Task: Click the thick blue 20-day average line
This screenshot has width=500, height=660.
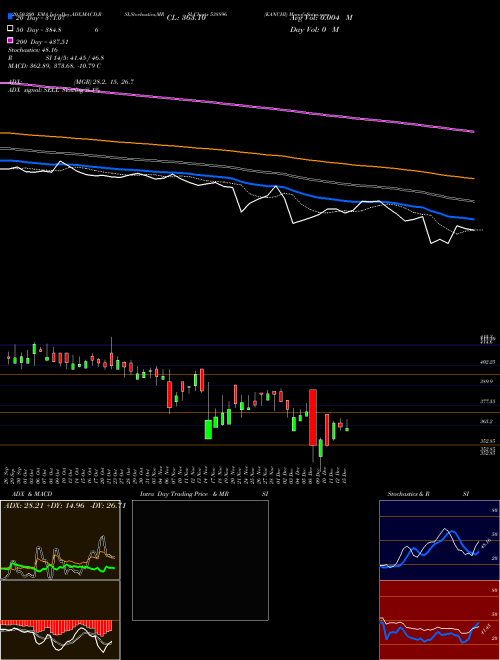Action: coord(237,180)
